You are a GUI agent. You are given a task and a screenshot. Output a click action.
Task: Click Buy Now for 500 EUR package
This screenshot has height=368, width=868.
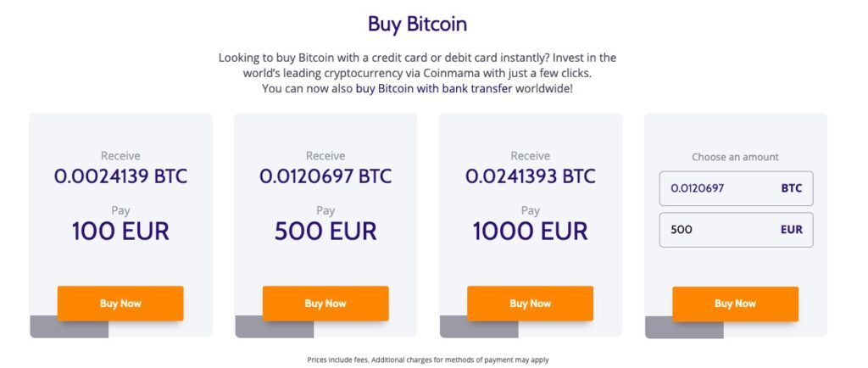325,304
